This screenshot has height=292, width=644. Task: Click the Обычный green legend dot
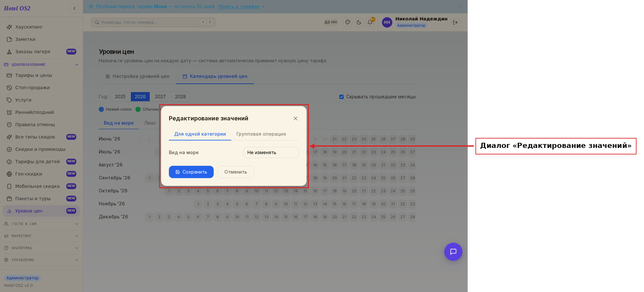coord(138,109)
